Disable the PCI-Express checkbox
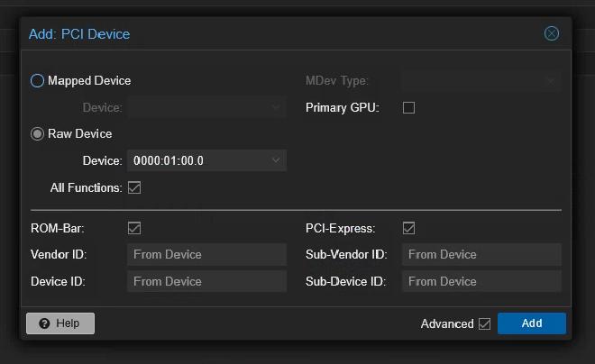The image size is (595, 364). [408, 229]
